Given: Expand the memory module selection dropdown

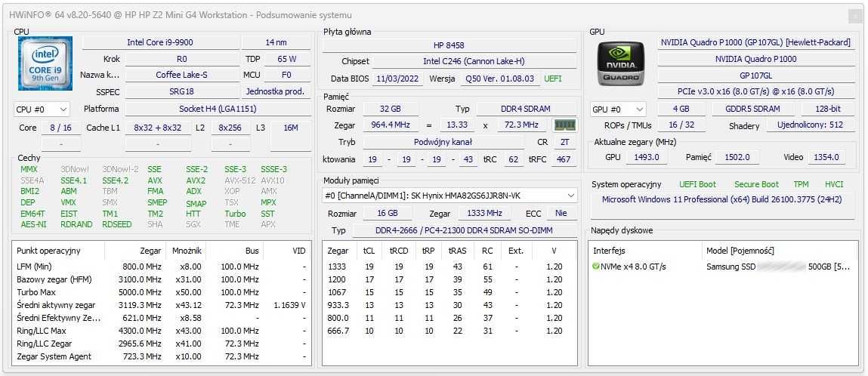Looking at the screenshot, I should 449,196.
